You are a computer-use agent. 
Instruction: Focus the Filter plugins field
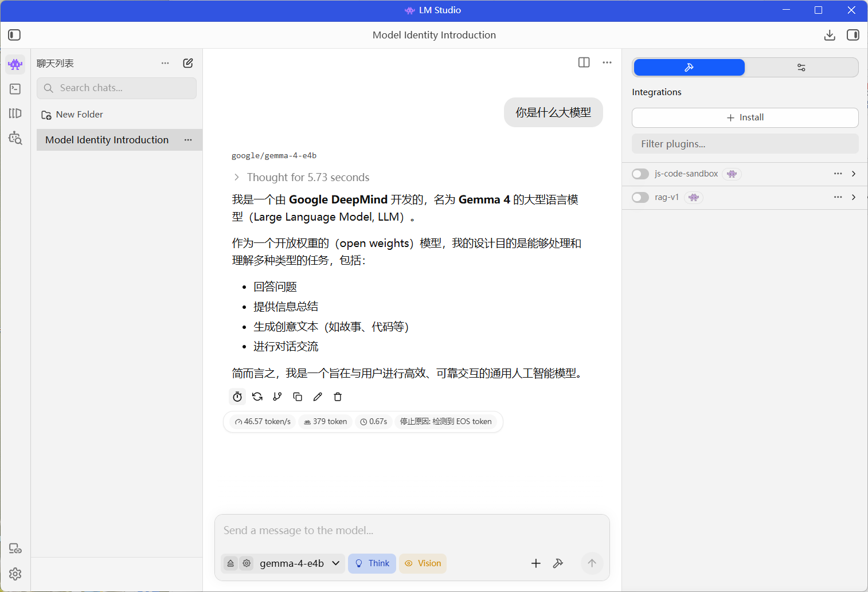point(745,144)
